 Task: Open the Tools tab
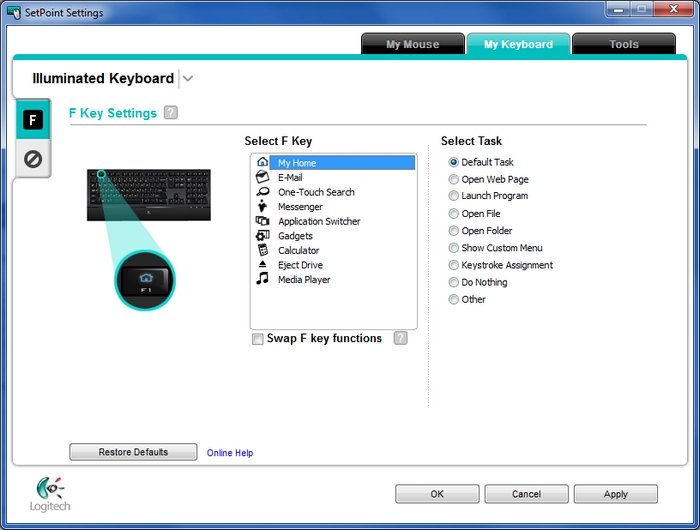[x=624, y=44]
